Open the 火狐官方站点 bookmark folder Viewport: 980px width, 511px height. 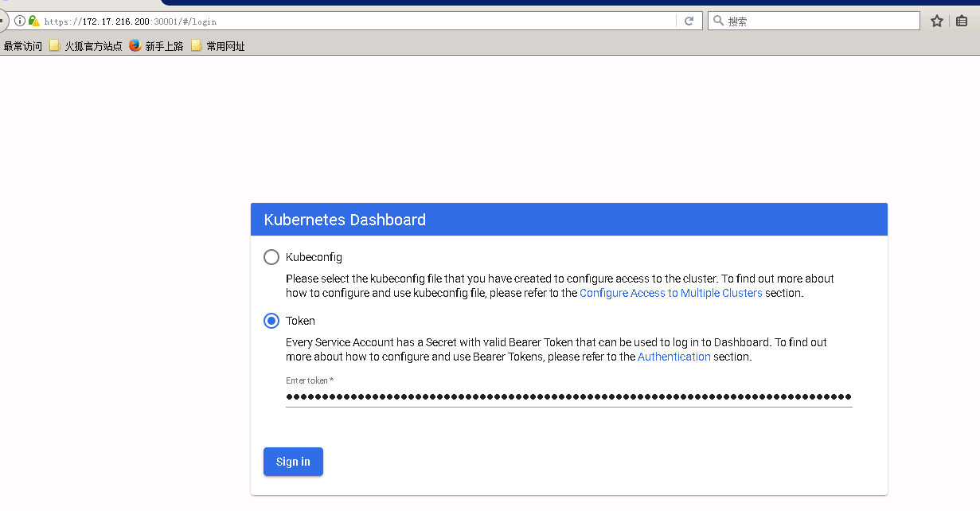pos(86,46)
